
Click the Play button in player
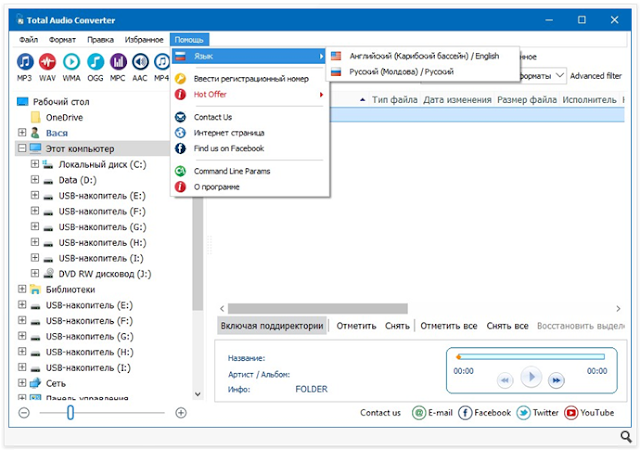coord(531,377)
